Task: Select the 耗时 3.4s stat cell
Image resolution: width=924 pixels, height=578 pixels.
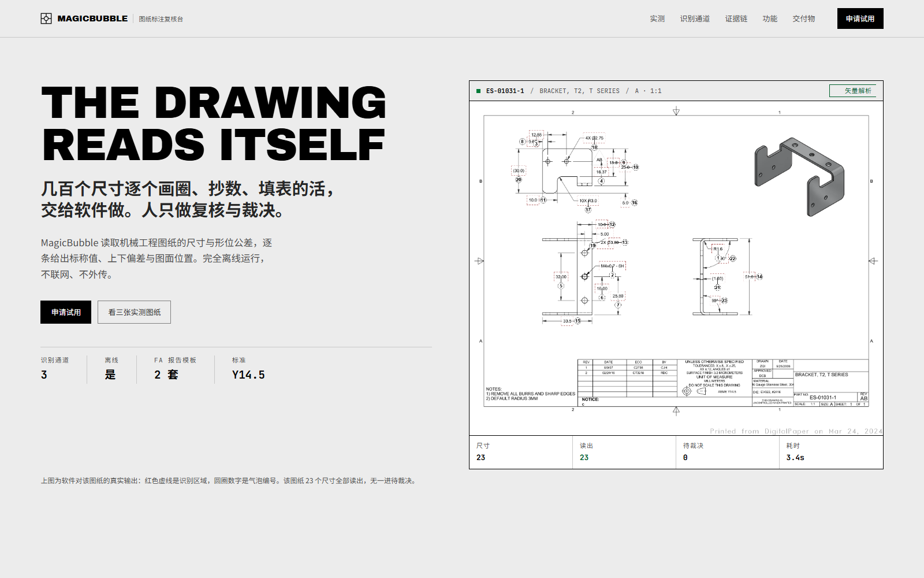Action: point(831,452)
